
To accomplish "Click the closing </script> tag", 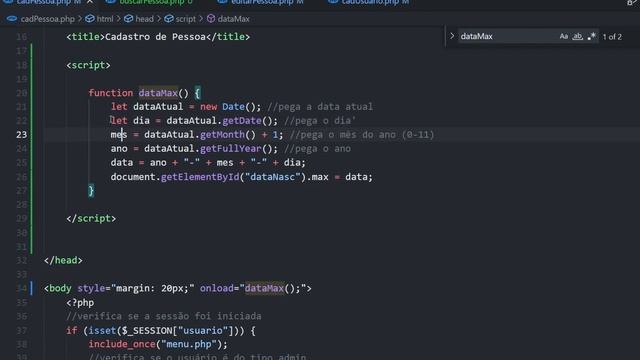I will [91, 218].
